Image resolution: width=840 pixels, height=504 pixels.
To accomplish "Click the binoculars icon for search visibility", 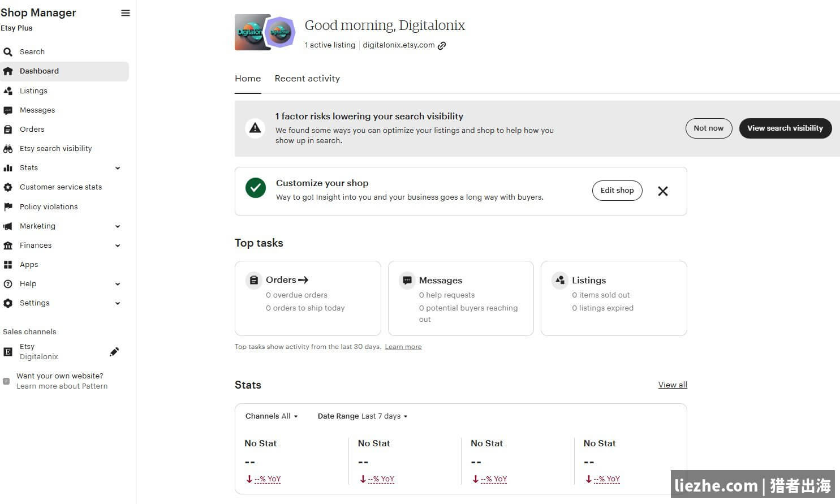I will [8, 149].
